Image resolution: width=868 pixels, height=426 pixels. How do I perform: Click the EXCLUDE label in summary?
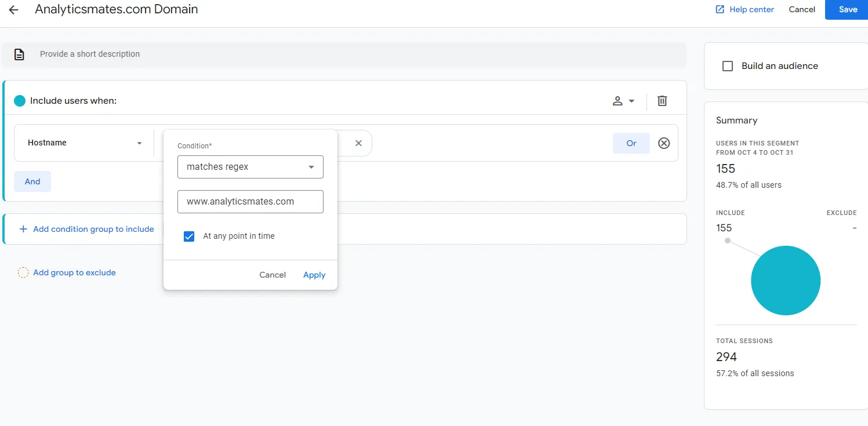tap(841, 213)
